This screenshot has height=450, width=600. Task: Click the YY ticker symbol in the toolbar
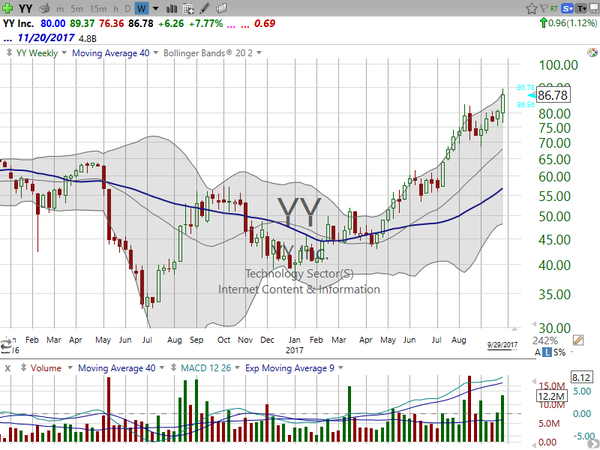[x=26, y=8]
